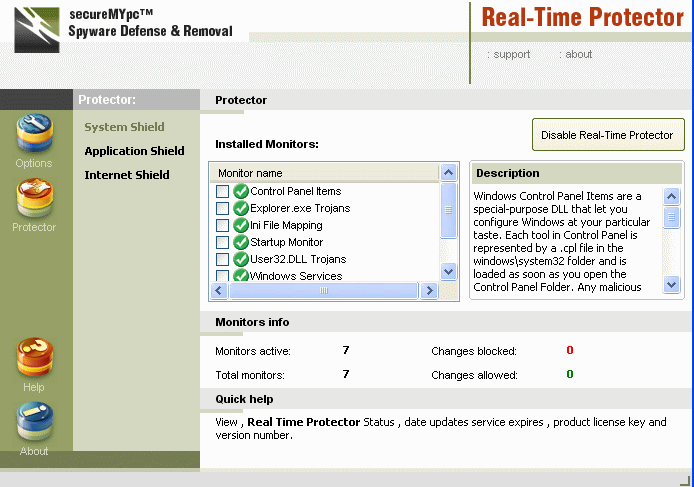Tick the Control Panel Items checkbox
Viewport: 694px width, 487px height.
pos(222,191)
